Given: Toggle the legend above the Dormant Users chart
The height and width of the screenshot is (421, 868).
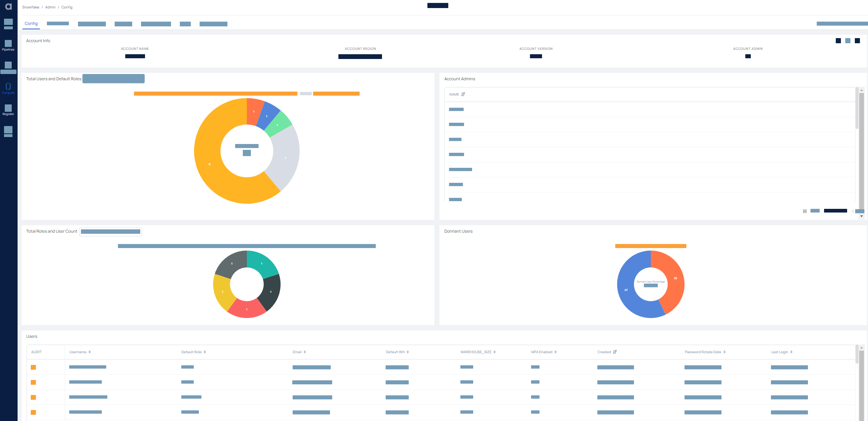Looking at the screenshot, I should [651, 246].
